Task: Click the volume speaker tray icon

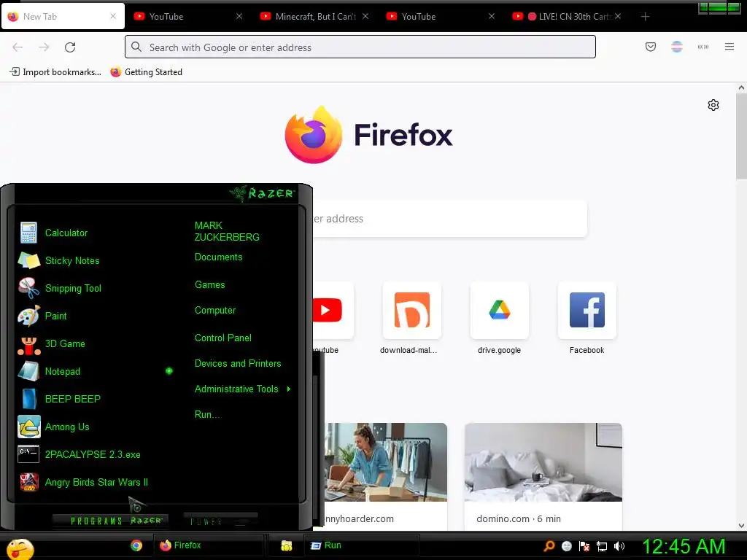Action: (619, 546)
